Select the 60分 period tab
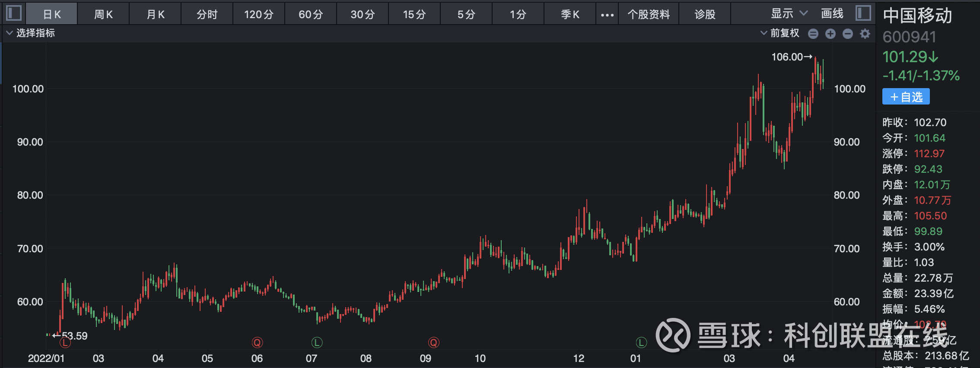The height and width of the screenshot is (368, 980). [311, 14]
